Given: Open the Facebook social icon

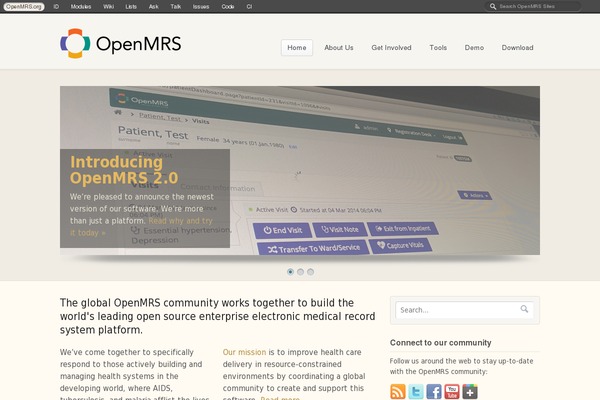Looking at the screenshot, I should (x=434, y=391).
